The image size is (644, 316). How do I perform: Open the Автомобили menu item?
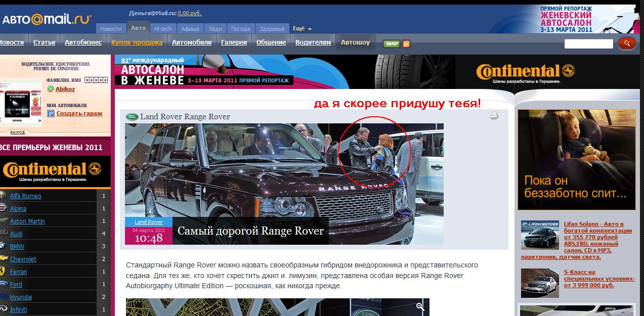tap(192, 42)
